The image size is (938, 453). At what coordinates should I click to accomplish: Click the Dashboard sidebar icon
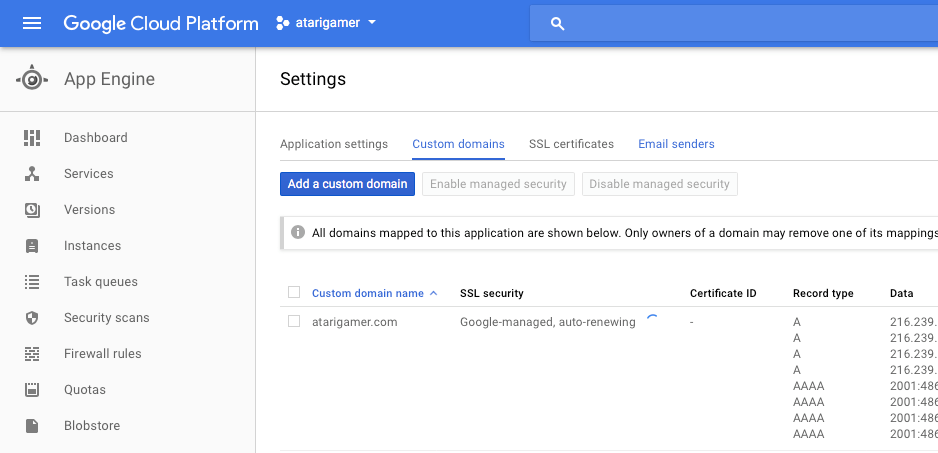[32, 138]
